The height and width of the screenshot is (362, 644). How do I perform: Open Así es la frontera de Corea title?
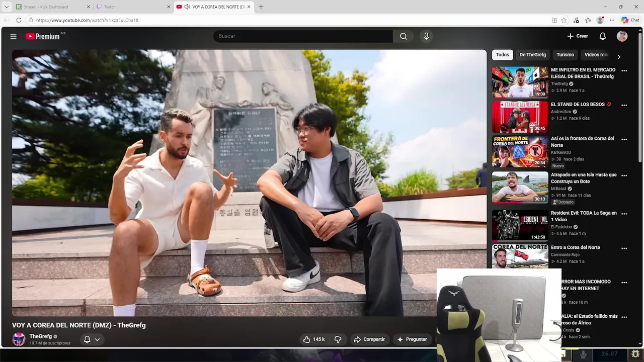point(583,142)
